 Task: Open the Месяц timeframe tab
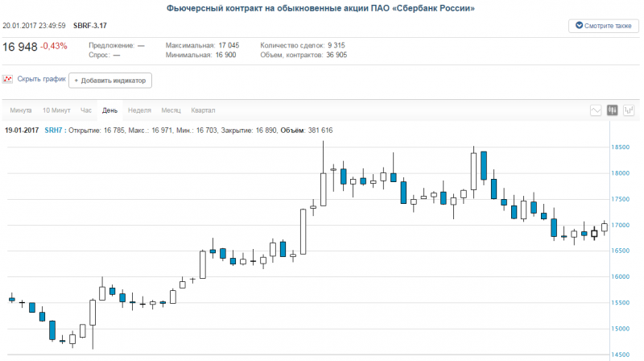[x=171, y=110]
